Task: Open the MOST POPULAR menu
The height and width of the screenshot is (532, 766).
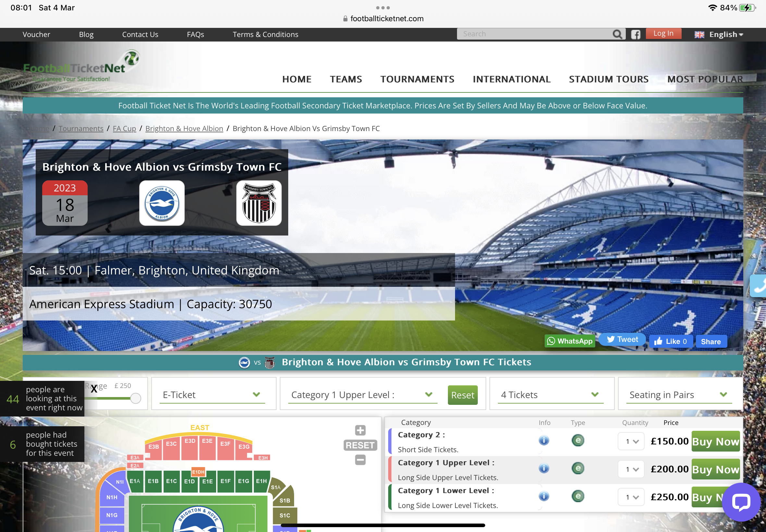Action: pos(705,79)
